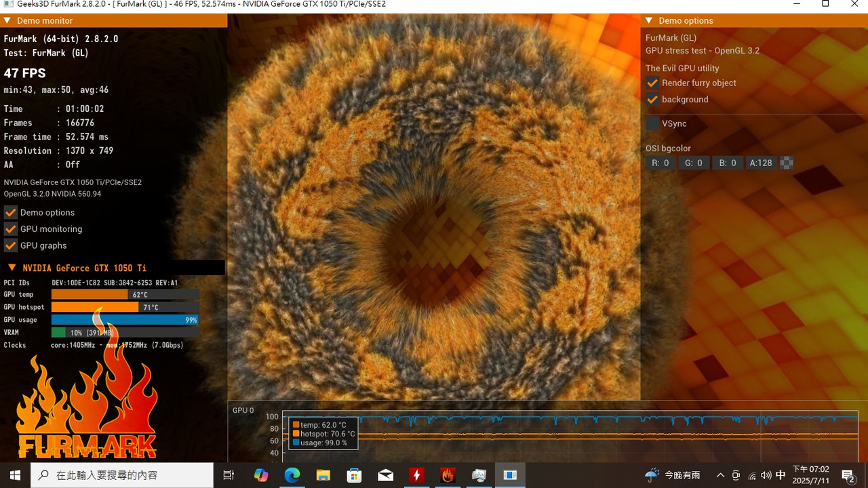Click the GPU stress test - OpenGL 3.2 text

703,51
